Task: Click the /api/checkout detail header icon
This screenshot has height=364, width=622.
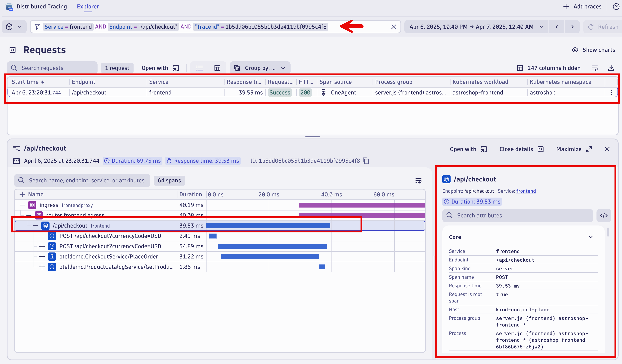Action: [x=446, y=179]
